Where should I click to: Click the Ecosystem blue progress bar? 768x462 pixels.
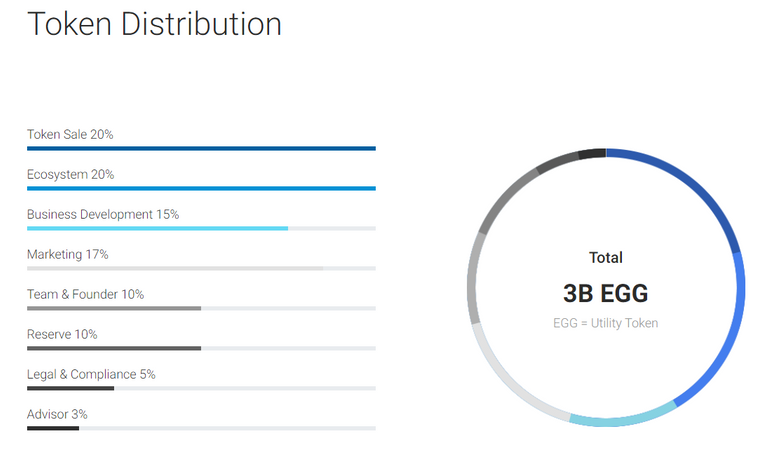pos(201,188)
